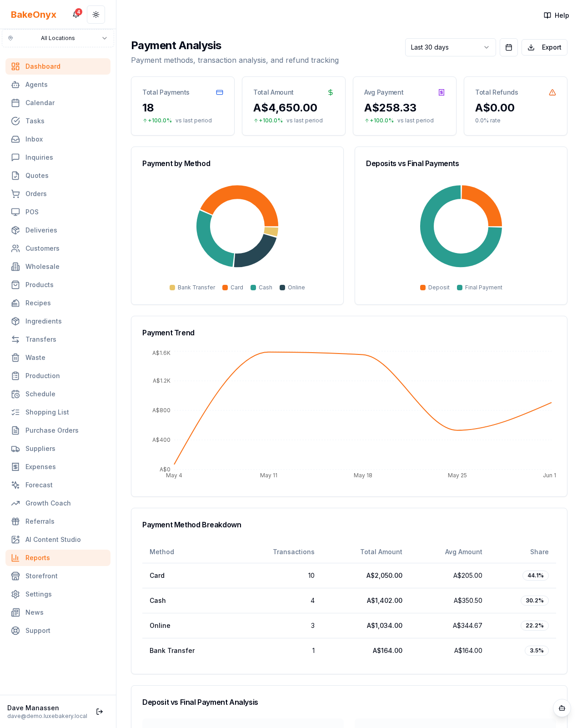This screenshot has height=728, width=582.
Task: Open the calendar date picker button
Action: pyautogui.click(x=509, y=47)
